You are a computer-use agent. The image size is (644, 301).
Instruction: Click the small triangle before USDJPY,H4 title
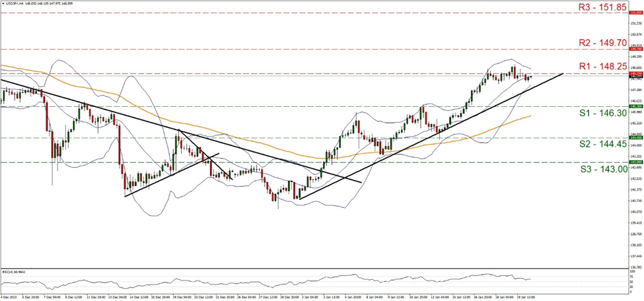3,3
